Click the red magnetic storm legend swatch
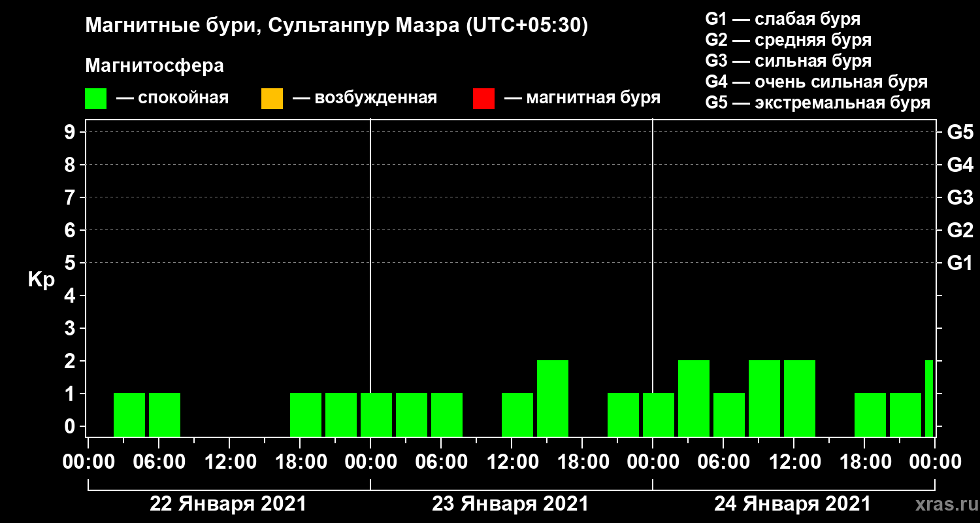 483,99
